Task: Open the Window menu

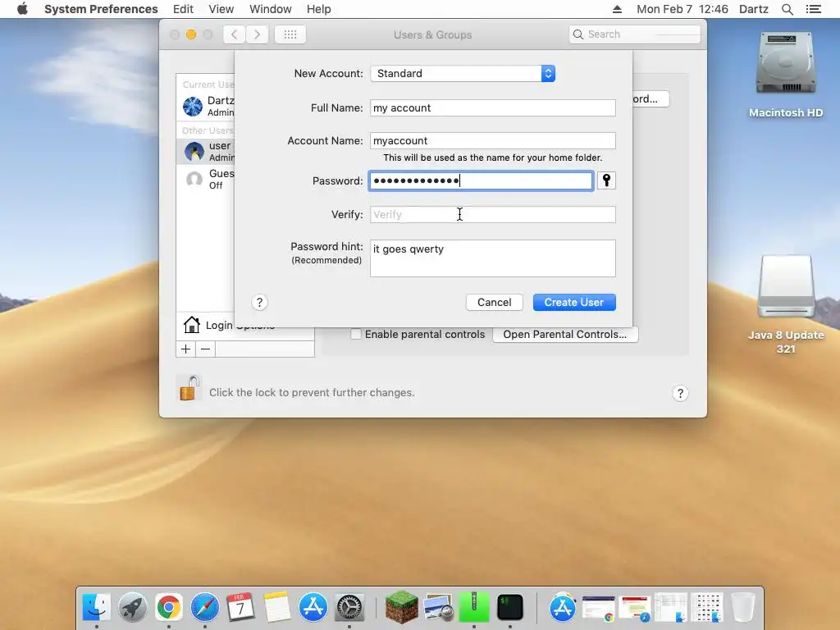Action: tap(271, 9)
